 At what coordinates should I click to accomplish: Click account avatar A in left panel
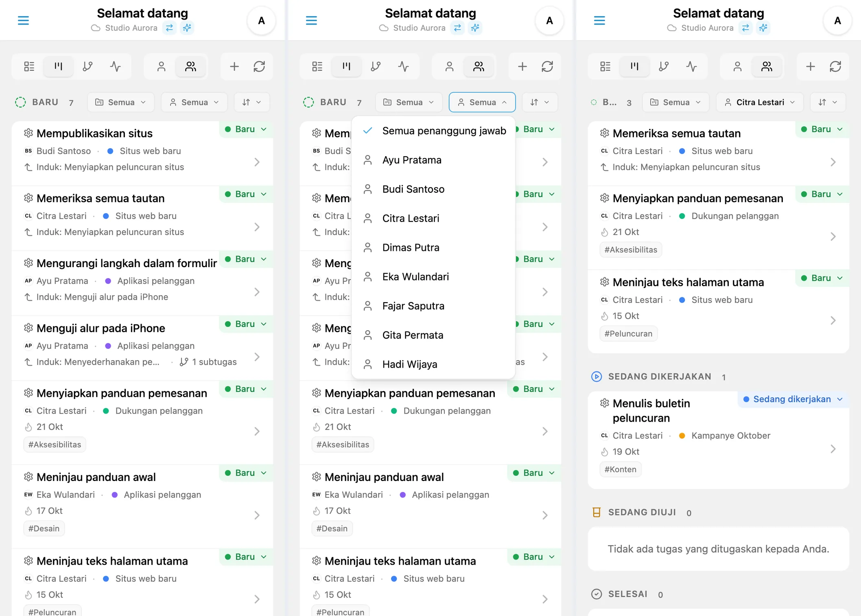261,20
